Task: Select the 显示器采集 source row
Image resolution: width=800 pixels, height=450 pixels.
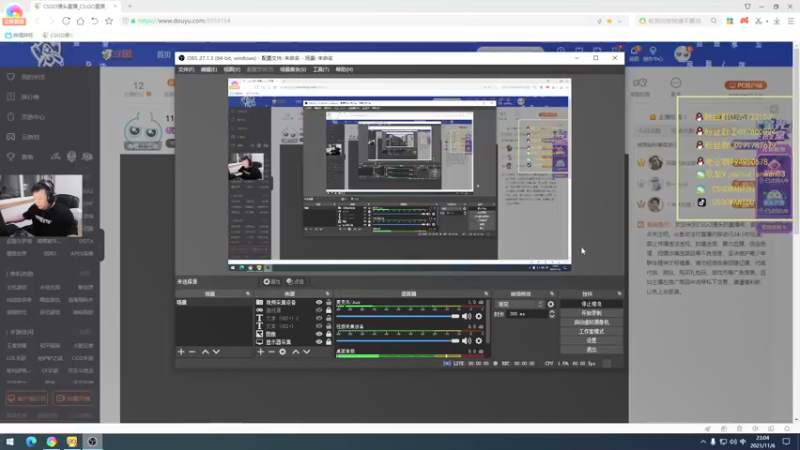Action: click(293, 342)
